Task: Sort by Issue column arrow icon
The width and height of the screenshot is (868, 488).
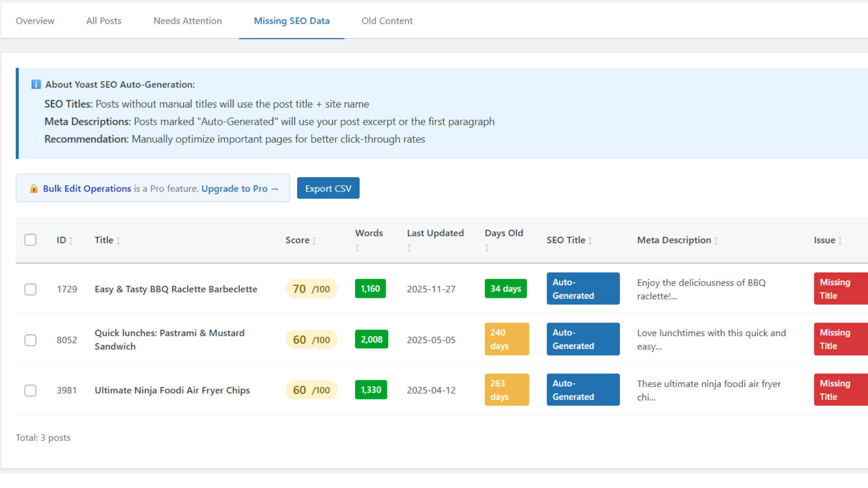Action: tap(840, 241)
